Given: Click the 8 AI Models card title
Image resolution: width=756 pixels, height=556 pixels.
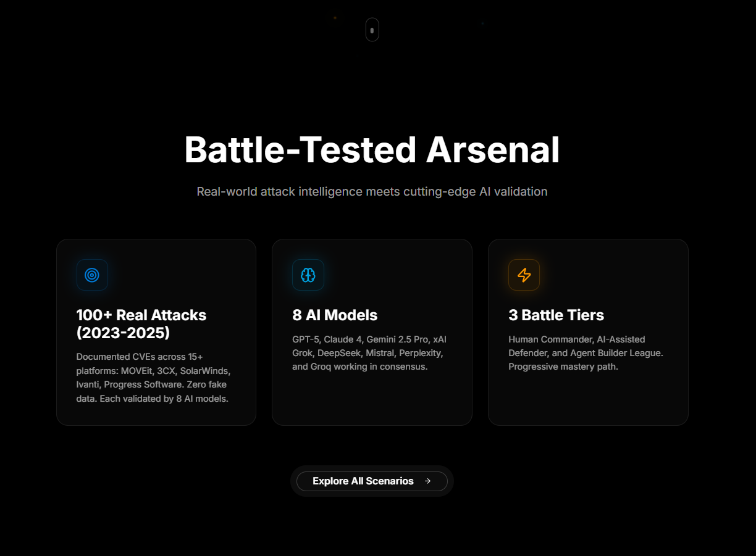Looking at the screenshot, I should pyautogui.click(x=334, y=315).
